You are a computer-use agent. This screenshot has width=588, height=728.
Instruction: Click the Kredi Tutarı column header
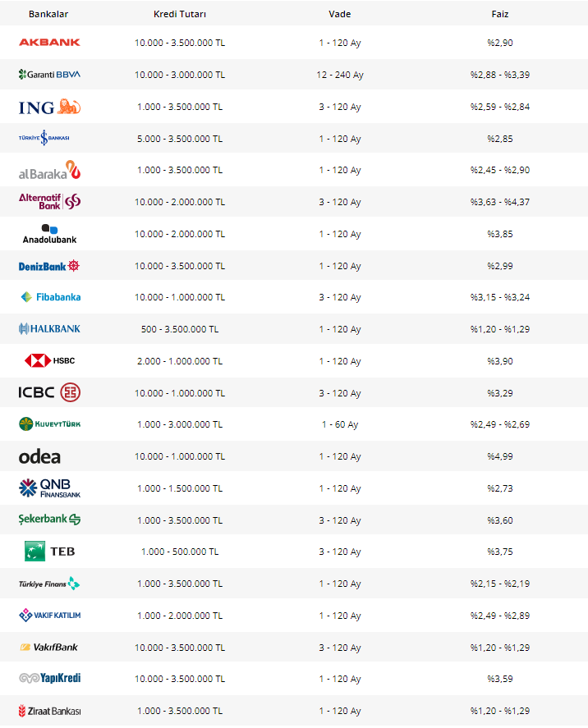pos(180,14)
